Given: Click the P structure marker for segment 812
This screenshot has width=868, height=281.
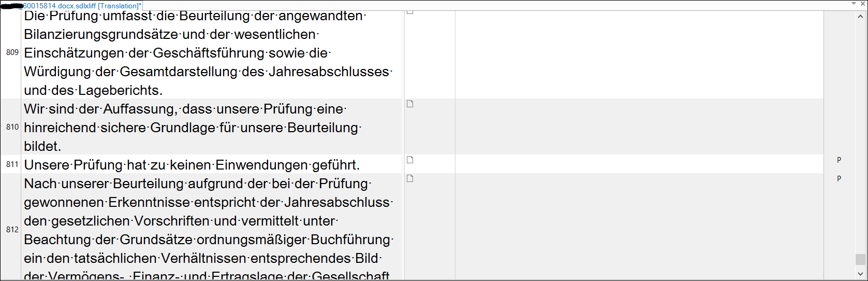Looking at the screenshot, I should 839,178.
